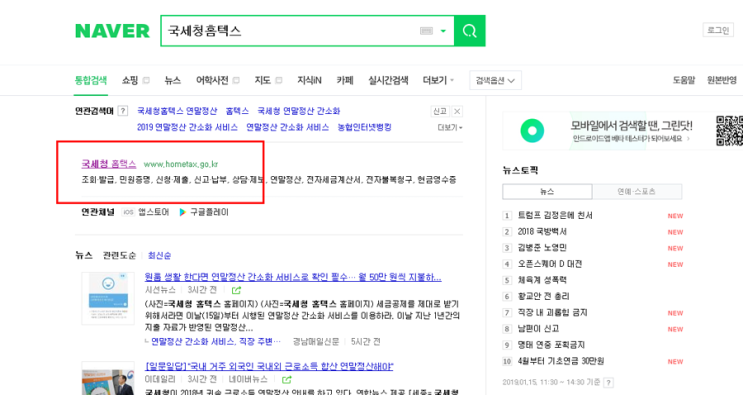Screen dimensions: 743x395
Task: Sort news by 최신순
Action: coord(159,255)
